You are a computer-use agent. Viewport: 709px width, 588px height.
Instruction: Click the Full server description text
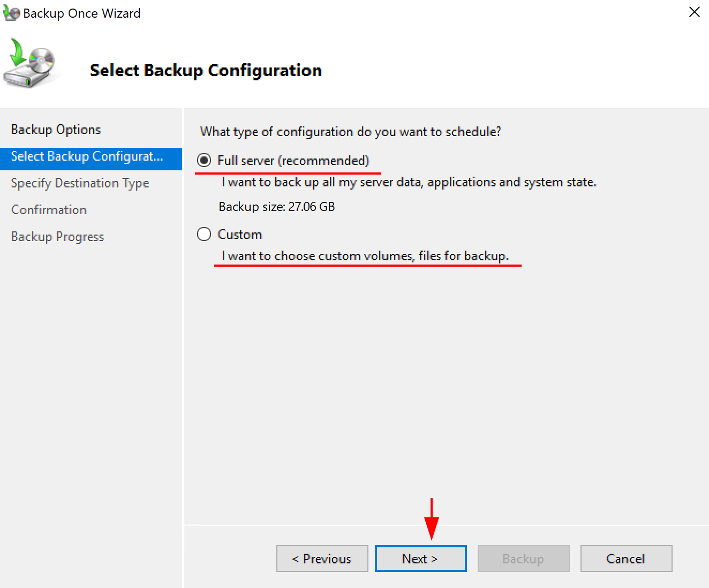408,182
